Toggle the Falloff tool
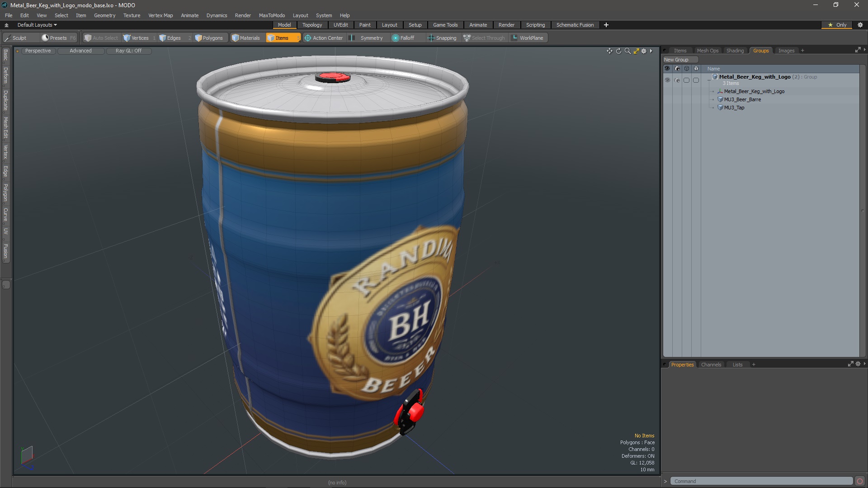The width and height of the screenshot is (868, 488). point(403,38)
